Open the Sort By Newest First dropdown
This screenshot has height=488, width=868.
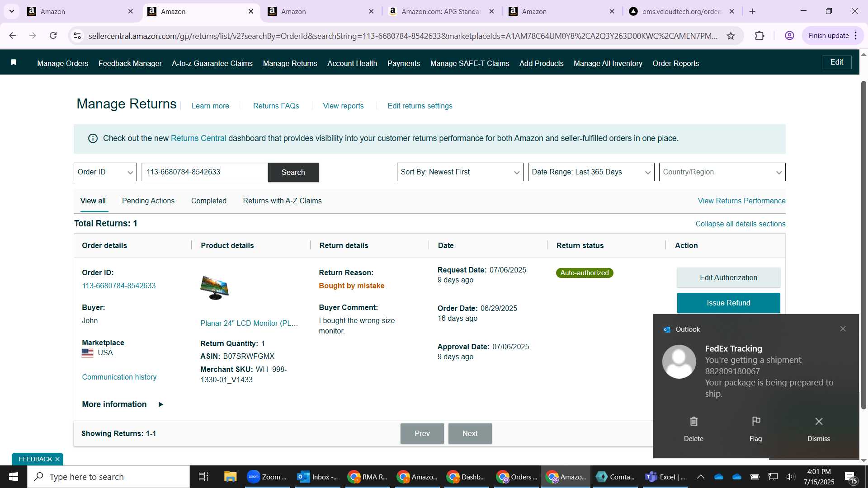click(460, 172)
